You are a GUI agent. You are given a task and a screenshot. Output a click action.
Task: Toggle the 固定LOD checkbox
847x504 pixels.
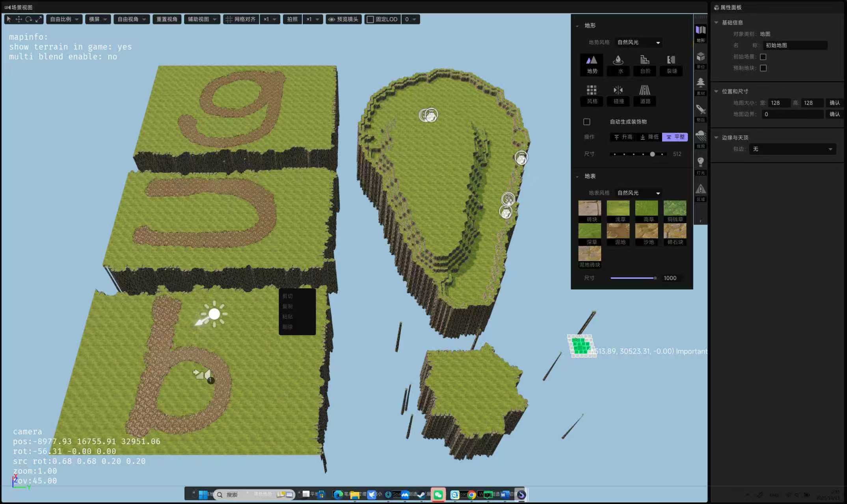370,19
